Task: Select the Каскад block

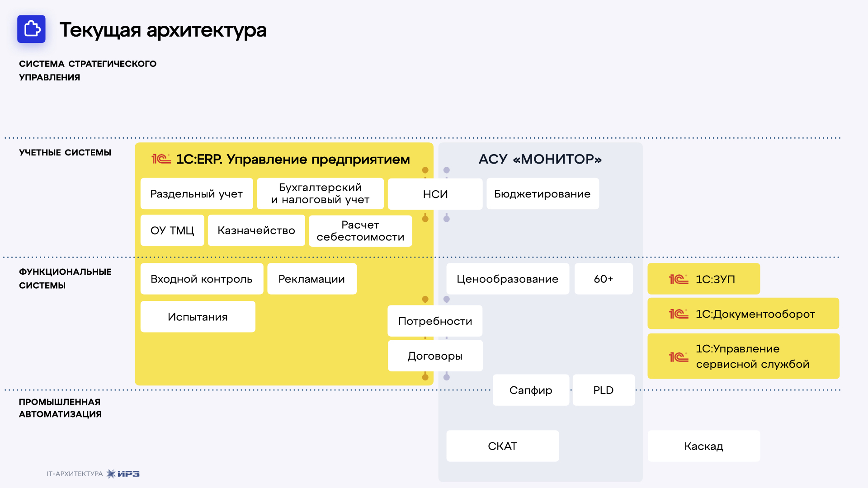Action: (704, 446)
